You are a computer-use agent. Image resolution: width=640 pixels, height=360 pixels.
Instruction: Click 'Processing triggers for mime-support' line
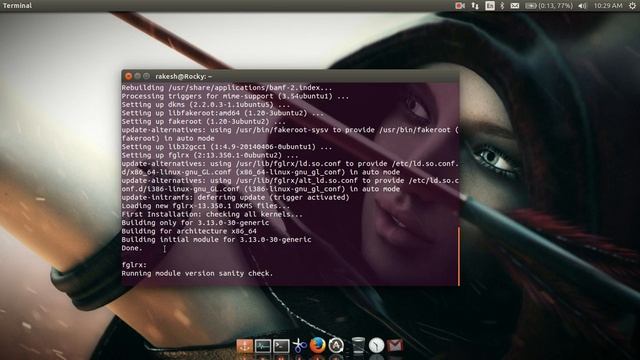point(235,96)
